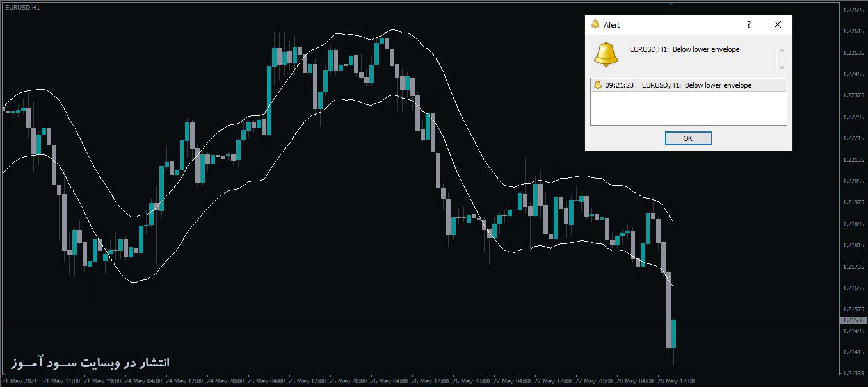The width and height of the screenshot is (868, 387).
Task: Click the bell icon beside the 09:21:23 entry
Action: point(598,85)
